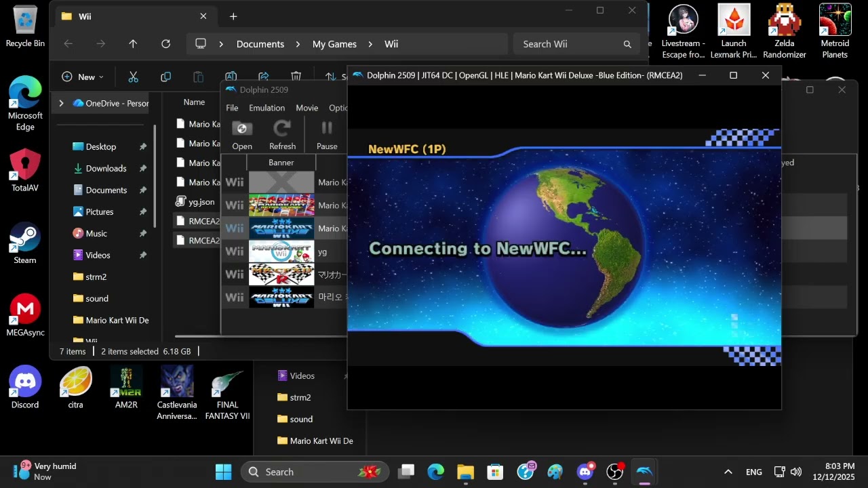Switch to Dolphin via its taskbar icon
The image size is (868, 488).
pos(644,472)
